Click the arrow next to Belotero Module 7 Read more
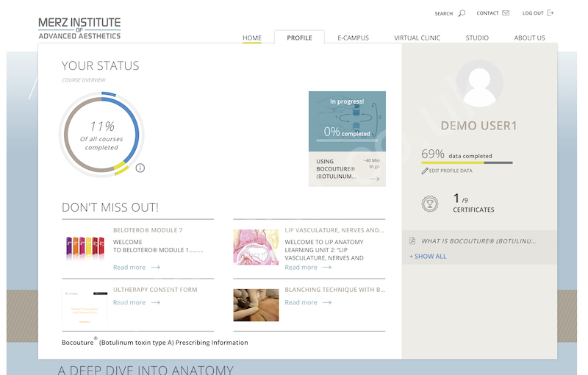This screenshot has width=588, height=375. 156,268
